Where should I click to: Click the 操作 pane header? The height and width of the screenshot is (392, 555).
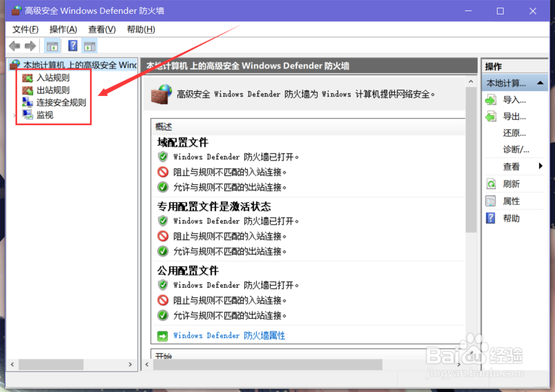click(x=493, y=67)
